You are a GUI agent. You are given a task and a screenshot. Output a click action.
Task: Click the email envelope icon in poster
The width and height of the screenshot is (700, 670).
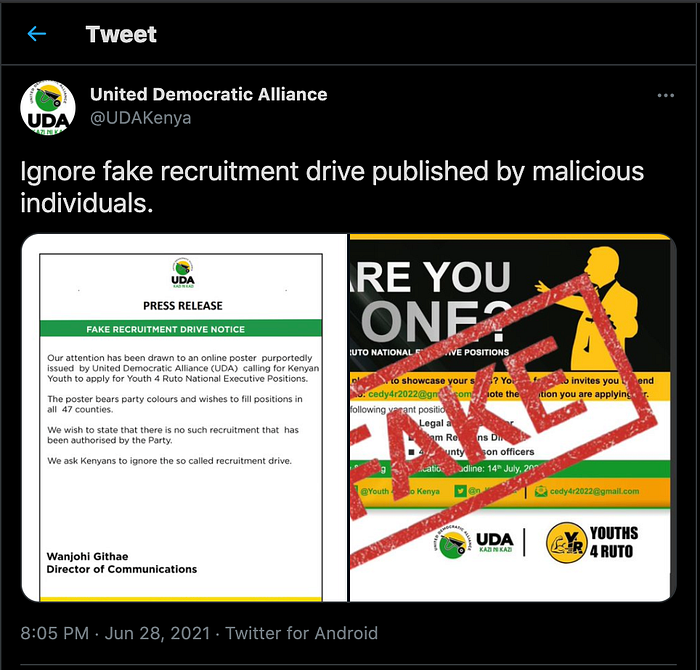point(541,491)
